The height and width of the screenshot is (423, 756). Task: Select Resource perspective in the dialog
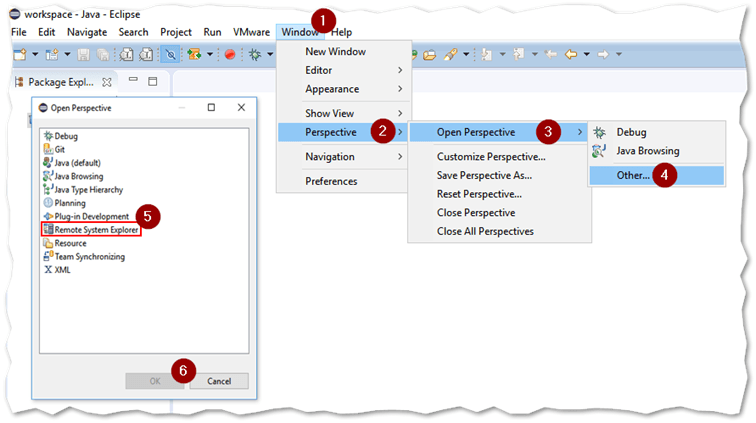65,244
